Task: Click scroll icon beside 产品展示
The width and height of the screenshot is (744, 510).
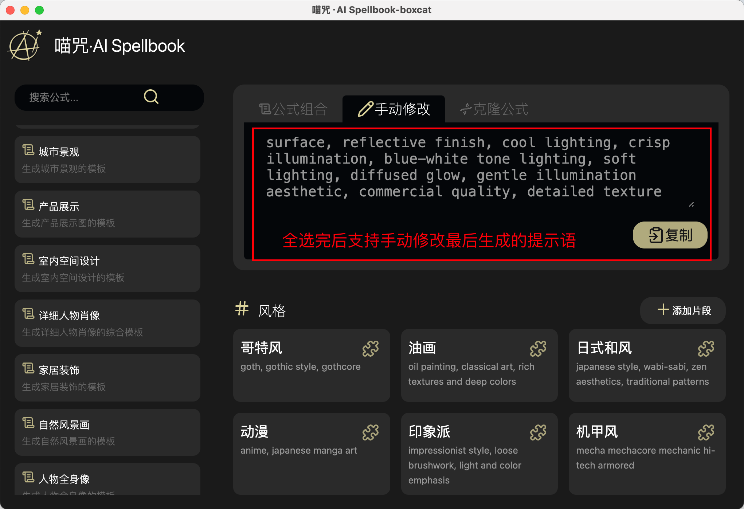Action: tap(28, 205)
